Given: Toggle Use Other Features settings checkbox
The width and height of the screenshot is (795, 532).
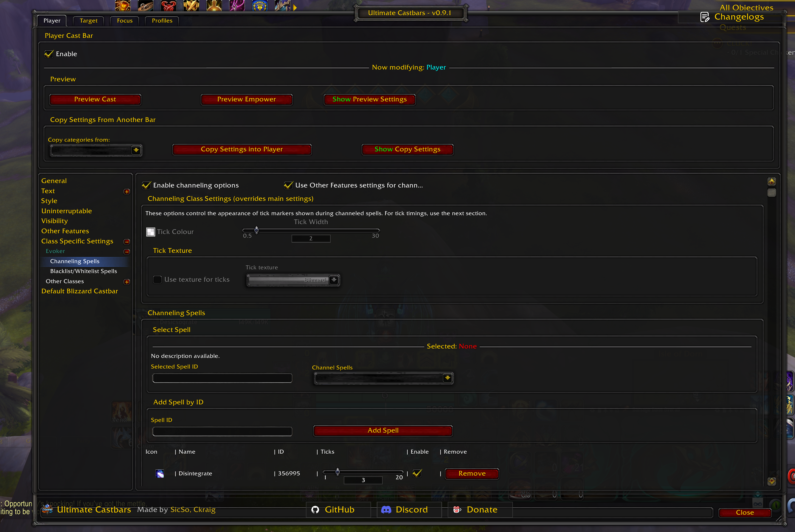Looking at the screenshot, I should pyautogui.click(x=288, y=185).
